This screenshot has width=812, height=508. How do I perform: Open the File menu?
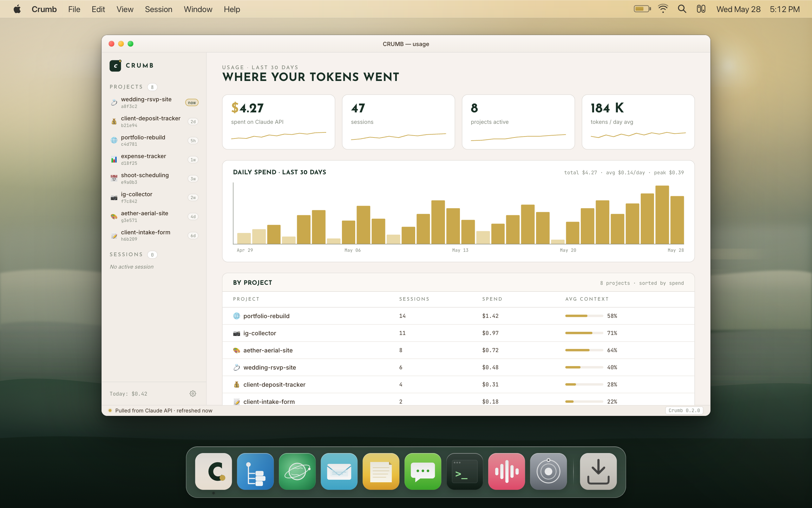coord(74,9)
